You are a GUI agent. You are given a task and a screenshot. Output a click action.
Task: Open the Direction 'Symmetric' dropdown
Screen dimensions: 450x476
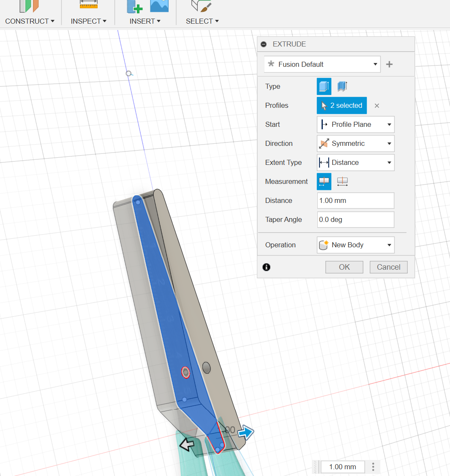click(355, 144)
